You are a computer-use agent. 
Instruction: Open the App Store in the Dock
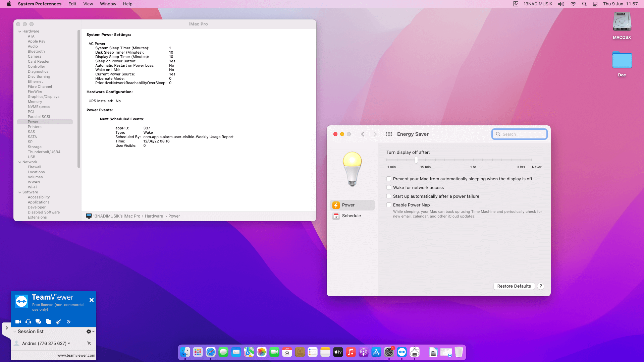click(376, 352)
